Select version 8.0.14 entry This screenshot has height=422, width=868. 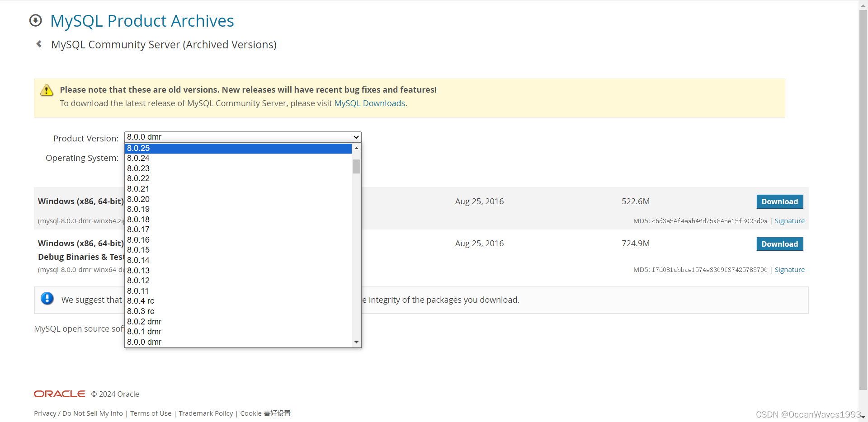[238, 260]
